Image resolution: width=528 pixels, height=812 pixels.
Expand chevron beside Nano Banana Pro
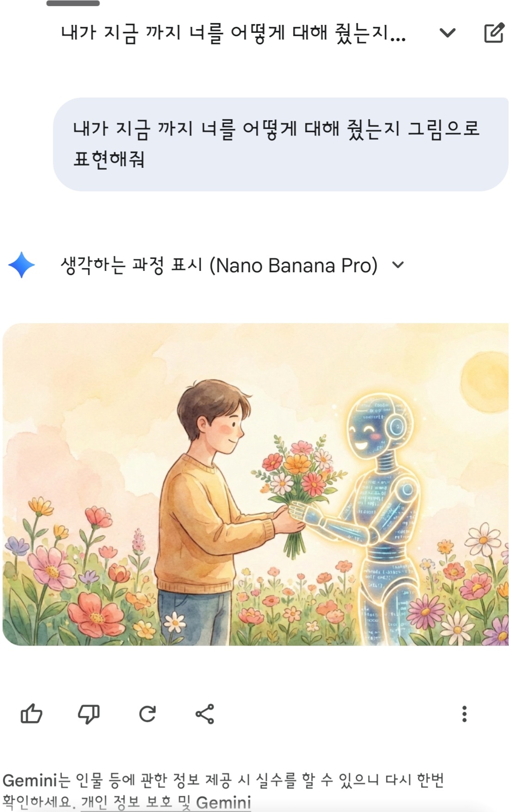tap(398, 265)
